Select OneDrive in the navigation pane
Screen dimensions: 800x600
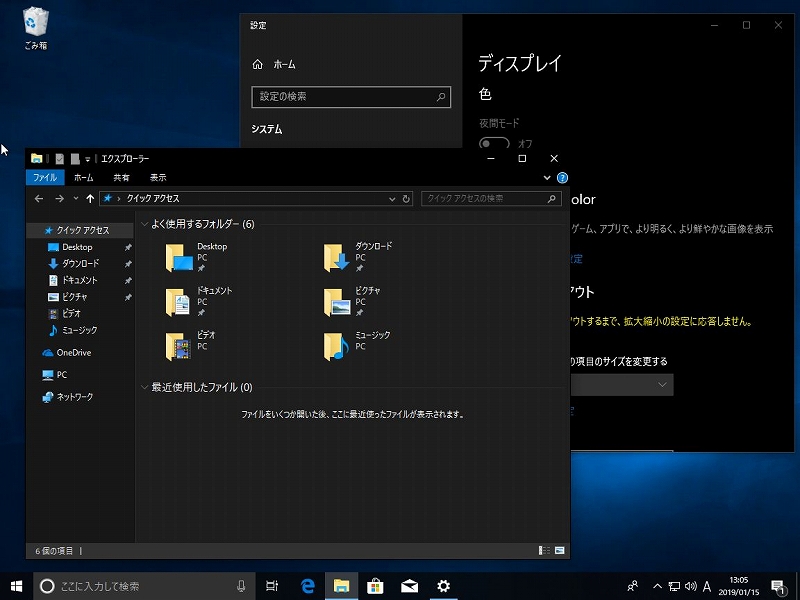(x=73, y=352)
